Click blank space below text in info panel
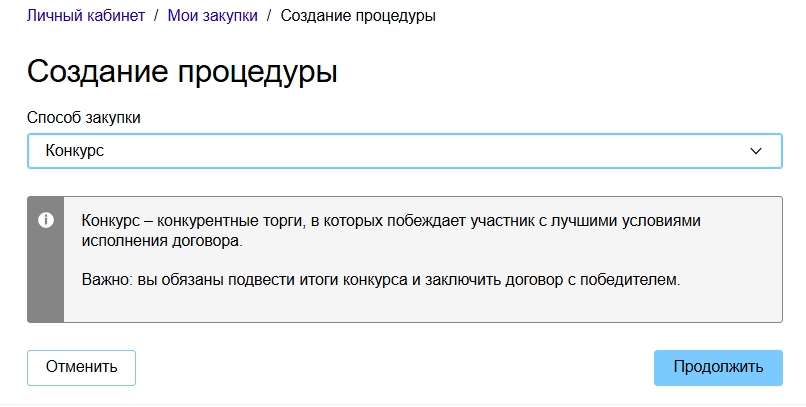The height and width of the screenshot is (407, 806). tap(420, 307)
